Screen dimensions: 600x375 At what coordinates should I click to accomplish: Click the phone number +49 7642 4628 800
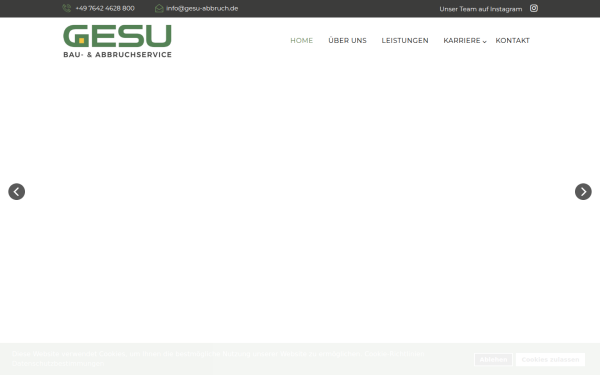pyautogui.click(x=105, y=8)
